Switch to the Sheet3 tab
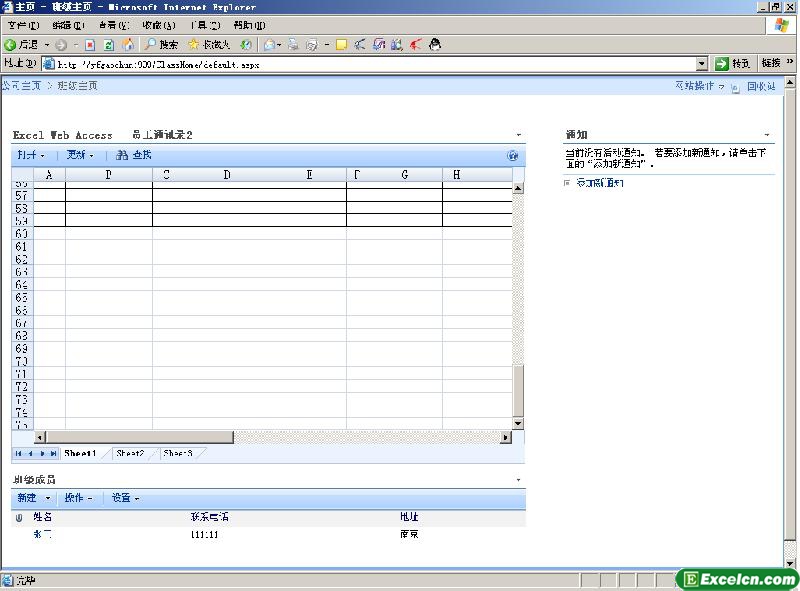This screenshot has width=800, height=591. [x=178, y=453]
